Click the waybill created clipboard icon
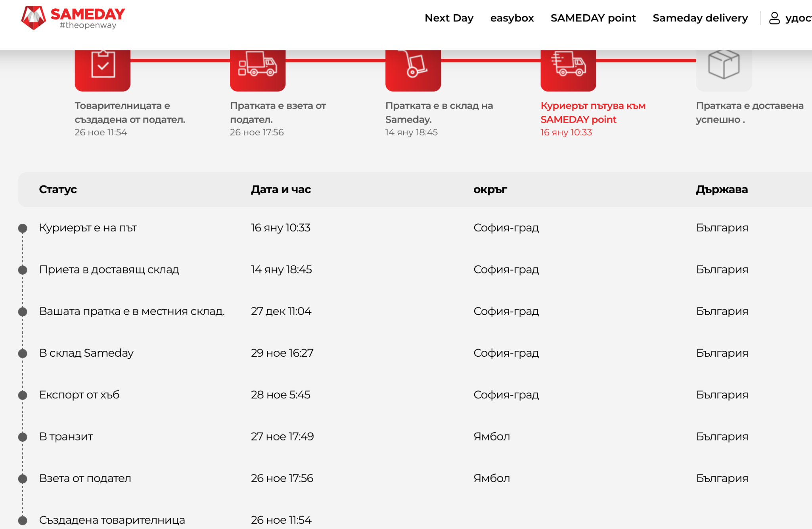812x529 pixels. [x=103, y=65]
